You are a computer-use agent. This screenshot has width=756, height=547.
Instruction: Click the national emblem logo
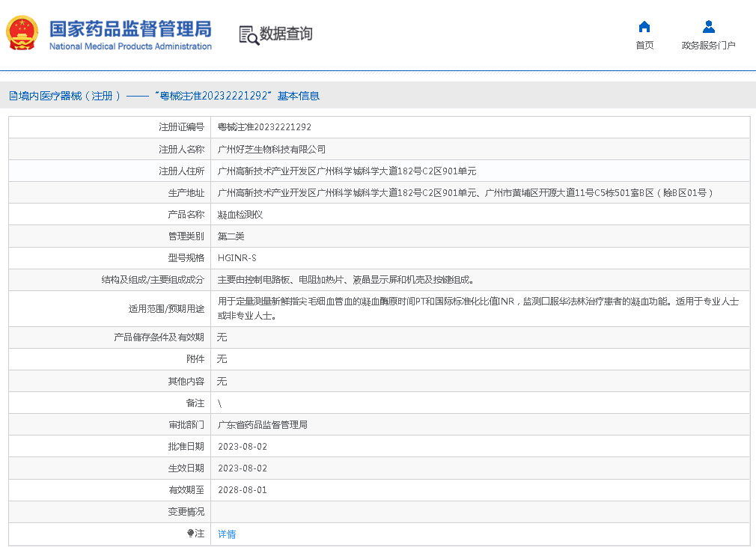pyautogui.click(x=22, y=34)
